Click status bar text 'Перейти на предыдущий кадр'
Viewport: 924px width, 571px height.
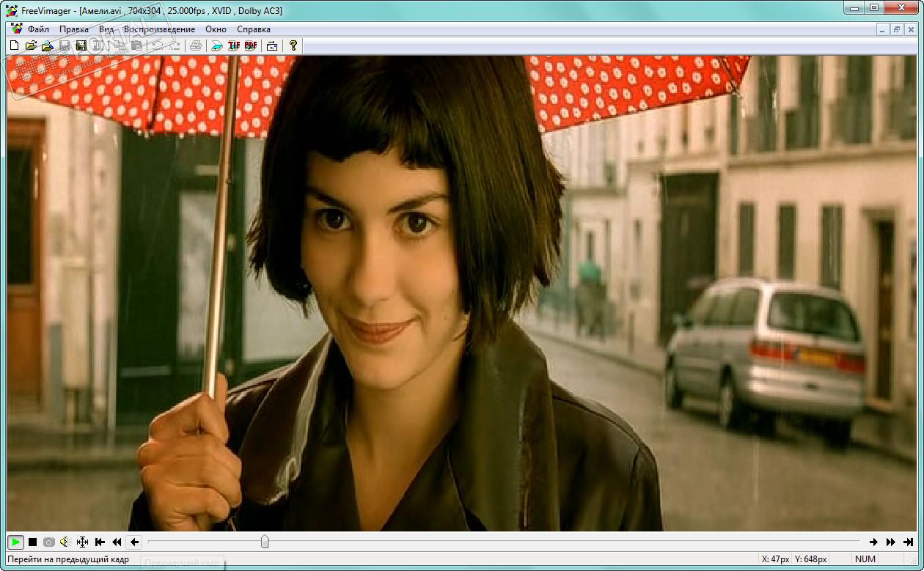(68, 559)
